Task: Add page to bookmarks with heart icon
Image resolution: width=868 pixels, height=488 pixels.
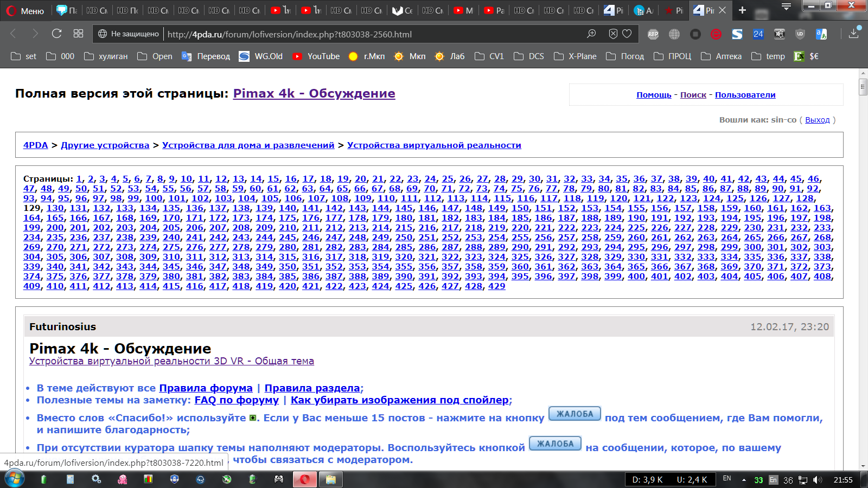Action: coord(627,34)
